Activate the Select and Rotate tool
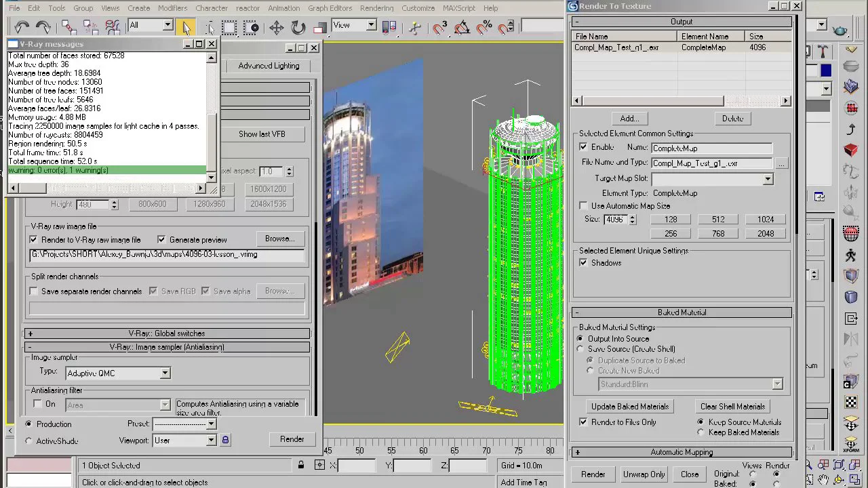This screenshot has height=488, width=868. (298, 26)
